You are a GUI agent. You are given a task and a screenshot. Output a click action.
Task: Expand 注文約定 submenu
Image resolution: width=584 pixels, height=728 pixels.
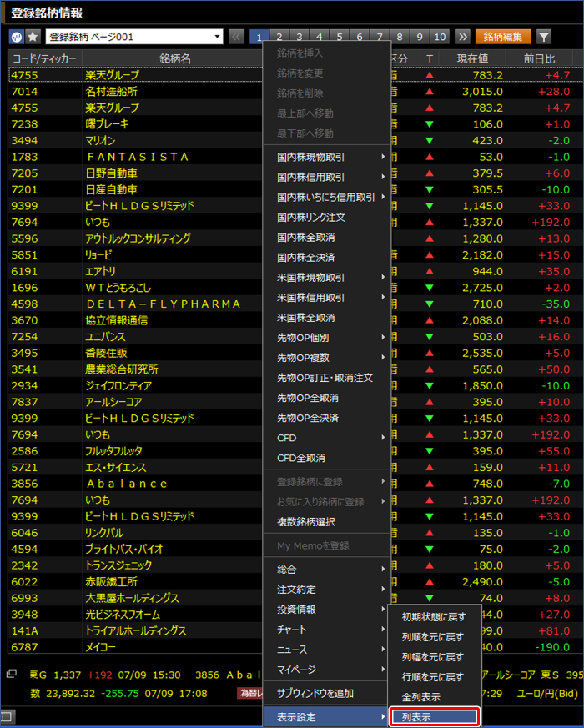[327, 590]
